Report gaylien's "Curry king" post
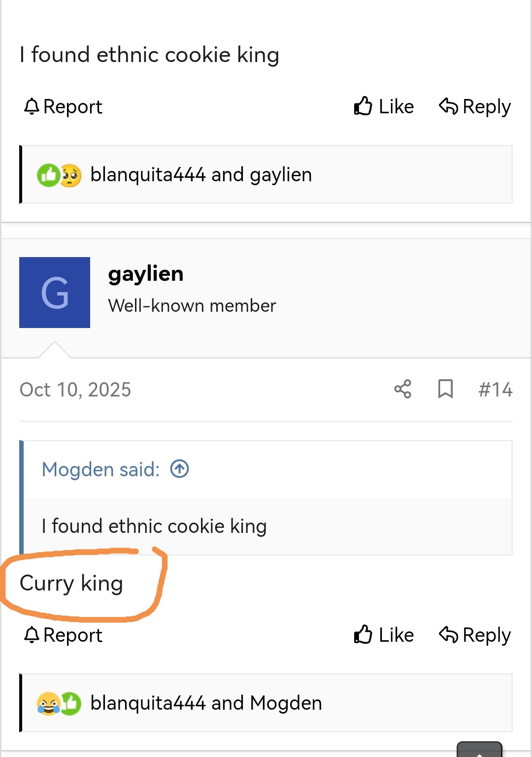532x757 pixels. 63,635
